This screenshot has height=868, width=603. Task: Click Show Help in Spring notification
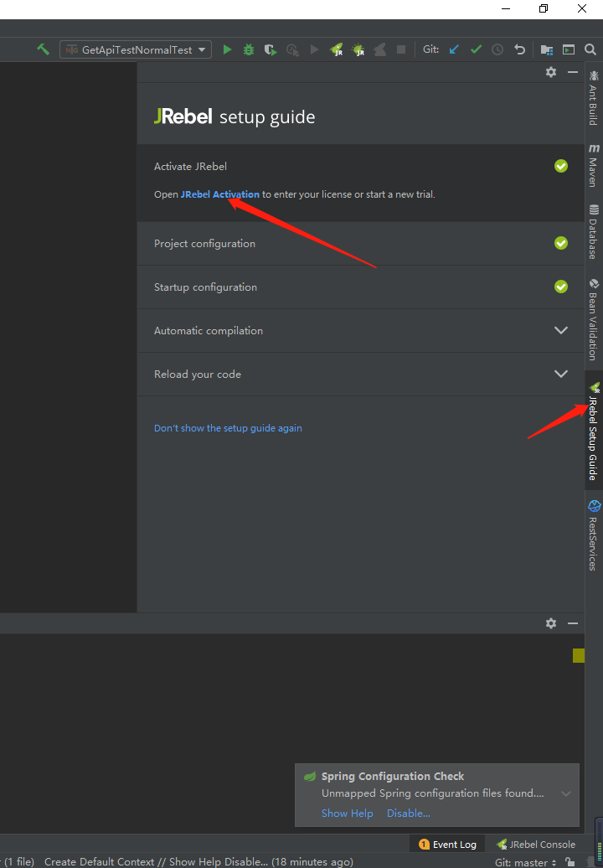pyautogui.click(x=348, y=814)
